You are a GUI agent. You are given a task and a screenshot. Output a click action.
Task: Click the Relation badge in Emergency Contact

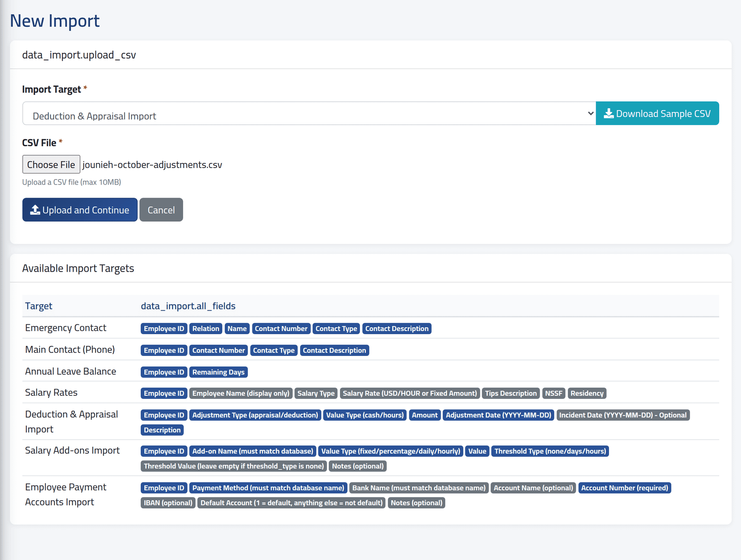tap(206, 329)
